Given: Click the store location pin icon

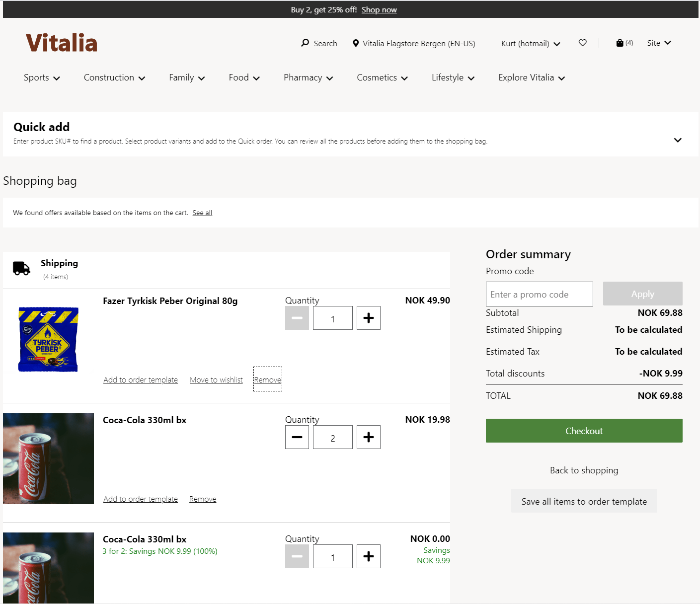Looking at the screenshot, I should click(x=356, y=43).
